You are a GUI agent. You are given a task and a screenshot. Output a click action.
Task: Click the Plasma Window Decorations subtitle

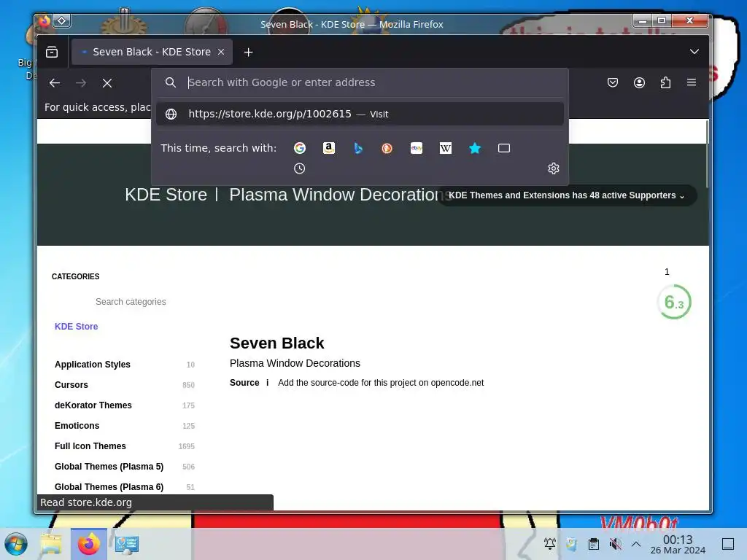[x=295, y=363]
